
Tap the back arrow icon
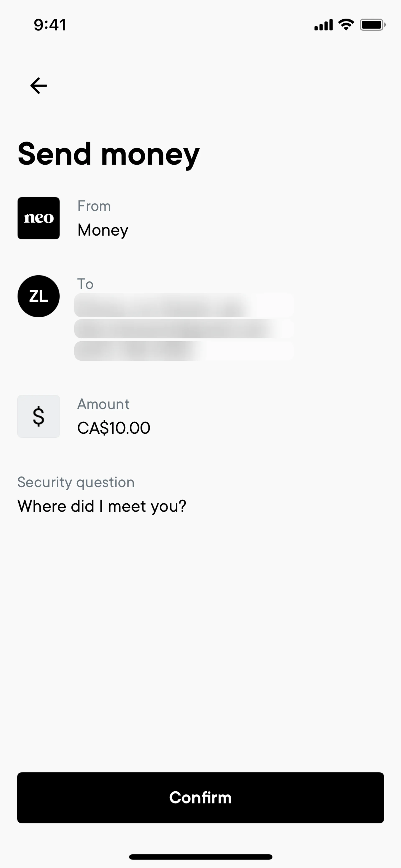tap(39, 86)
